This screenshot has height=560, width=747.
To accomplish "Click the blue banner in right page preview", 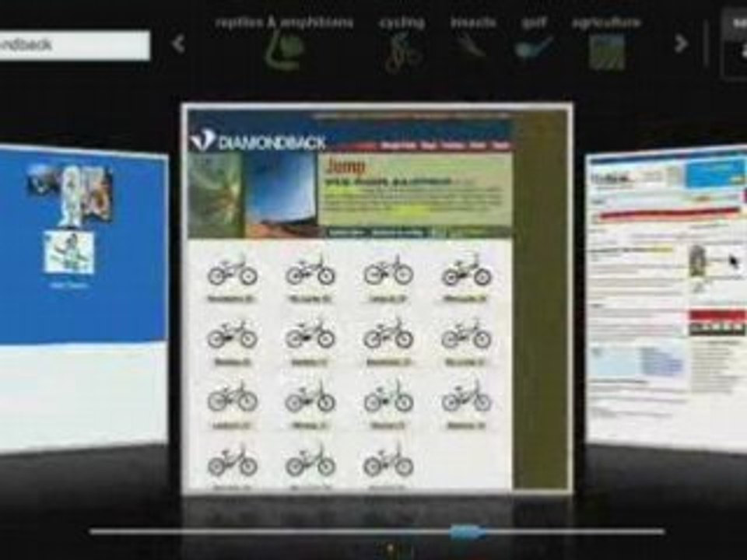I will (x=714, y=173).
